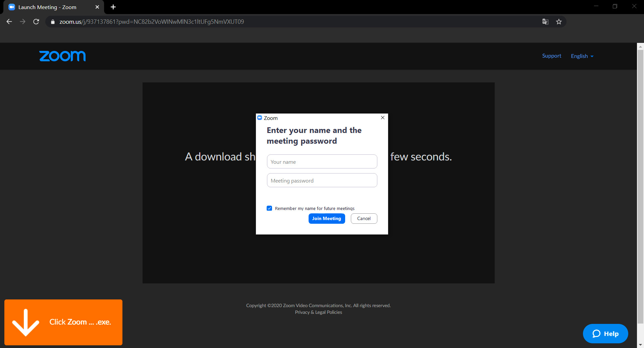Click Join Meeting button
Image resolution: width=644 pixels, height=348 pixels.
327,218
